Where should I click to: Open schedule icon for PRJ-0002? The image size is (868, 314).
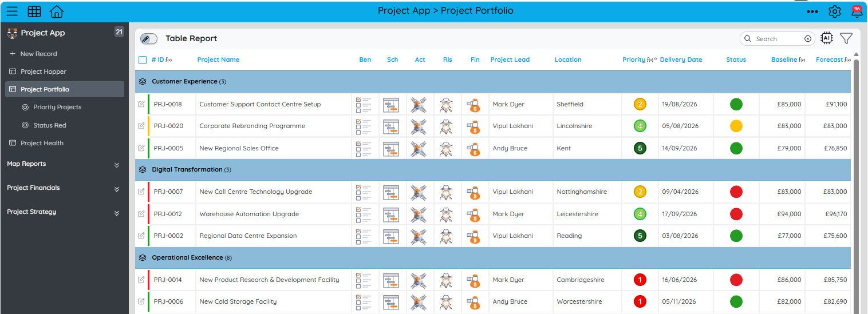[x=391, y=236]
